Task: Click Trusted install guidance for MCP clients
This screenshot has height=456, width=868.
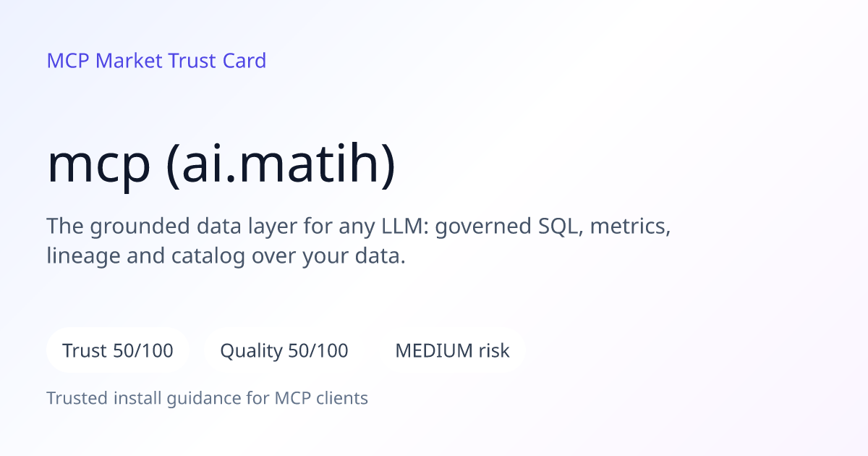Action: pyautogui.click(x=208, y=398)
